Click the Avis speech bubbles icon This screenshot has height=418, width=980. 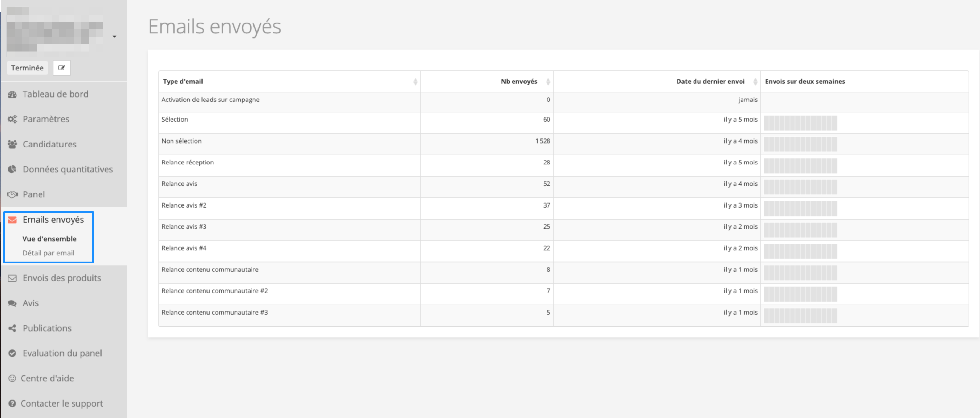coord(12,303)
